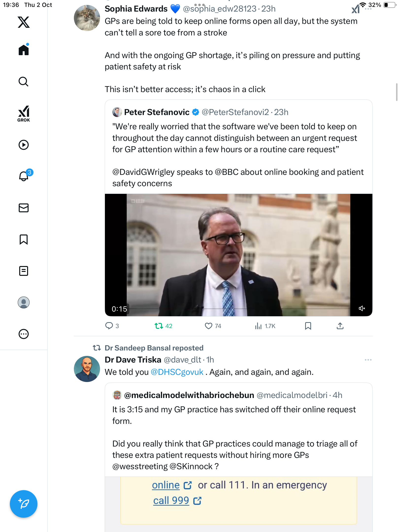The height and width of the screenshot is (532, 399).
Task: Unmute the Peter Stefanovic video
Action: point(362,308)
